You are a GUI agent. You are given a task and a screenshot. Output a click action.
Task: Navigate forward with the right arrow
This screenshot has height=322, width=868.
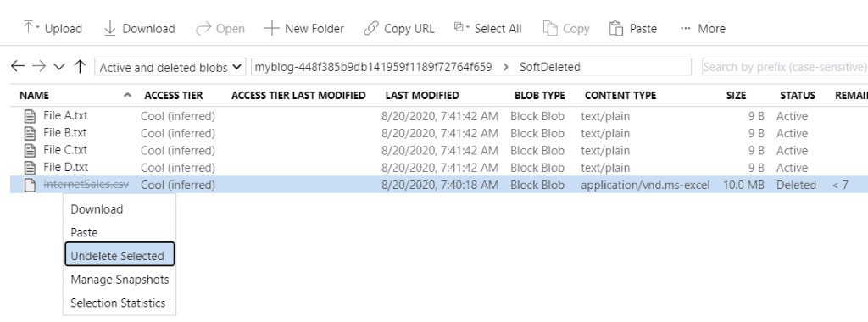39,67
